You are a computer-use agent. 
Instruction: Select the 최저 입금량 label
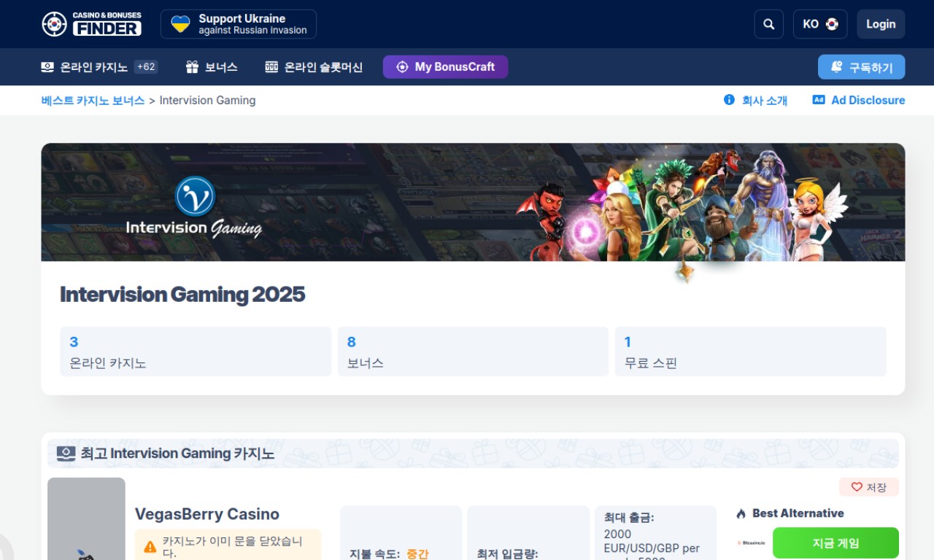pyautogui.click(x=507, y=554)
